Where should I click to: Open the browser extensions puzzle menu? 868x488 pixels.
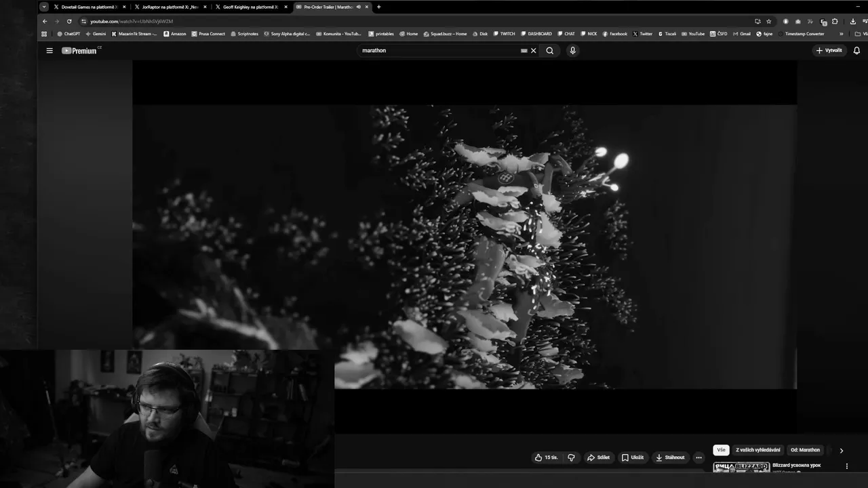835,21
